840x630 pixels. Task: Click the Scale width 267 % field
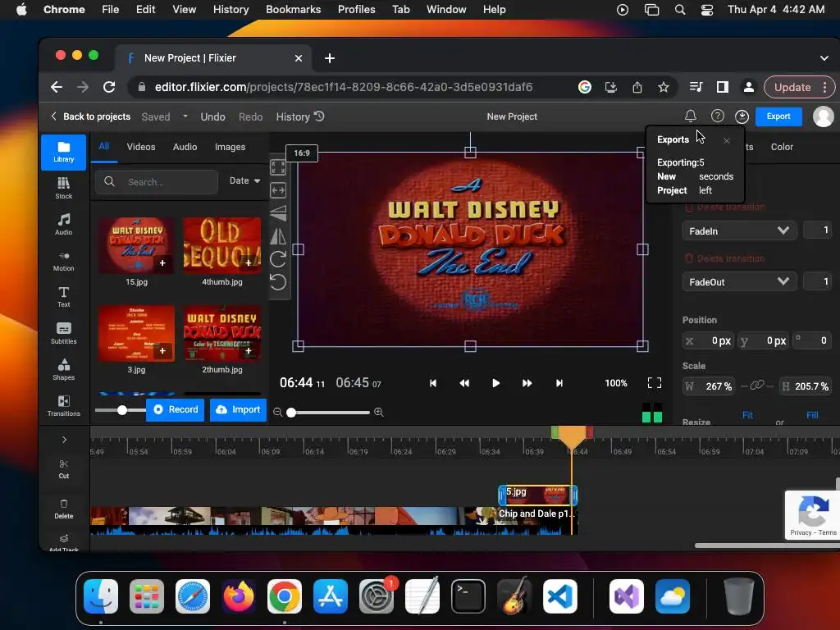708,386
